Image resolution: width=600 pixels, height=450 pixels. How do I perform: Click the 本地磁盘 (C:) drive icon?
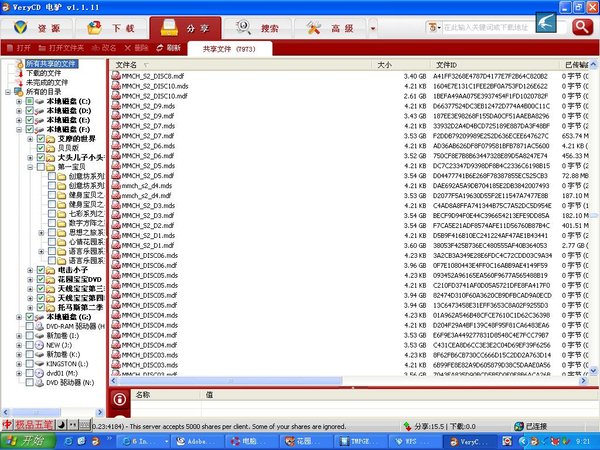point(40,101)
